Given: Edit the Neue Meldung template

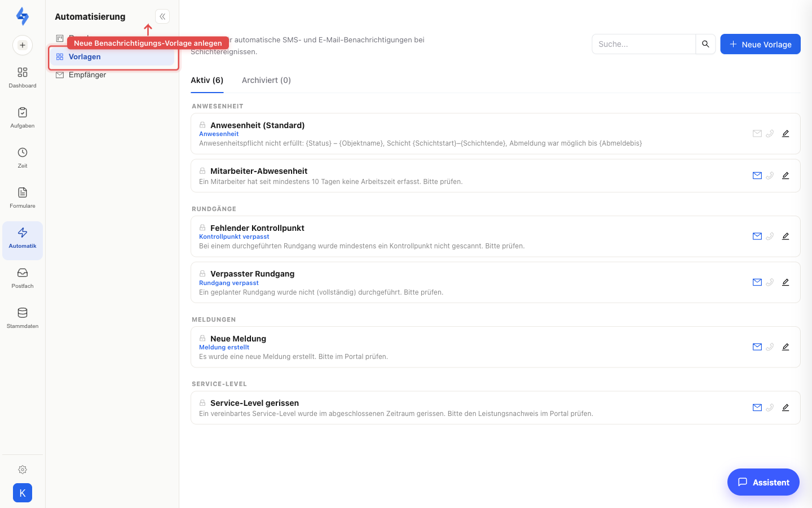Looking at the screenshot, I should click(785, 347).
